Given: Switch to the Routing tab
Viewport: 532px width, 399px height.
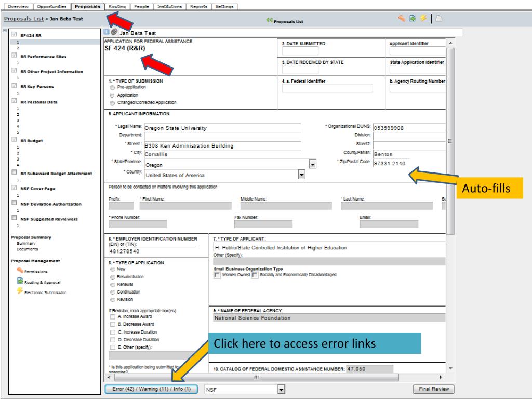Looking at the screenshot, I should click(117, 6).
